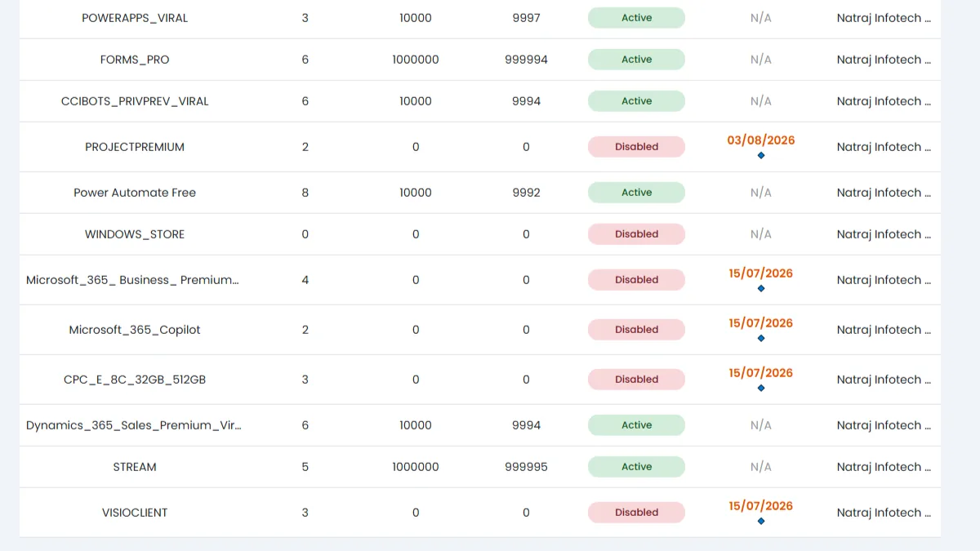Click Disabled badge for CPC_E_8C_32GB_512GB
Image resolution: width=980 pixels, height=551 pixels.
tap(636, 380)
